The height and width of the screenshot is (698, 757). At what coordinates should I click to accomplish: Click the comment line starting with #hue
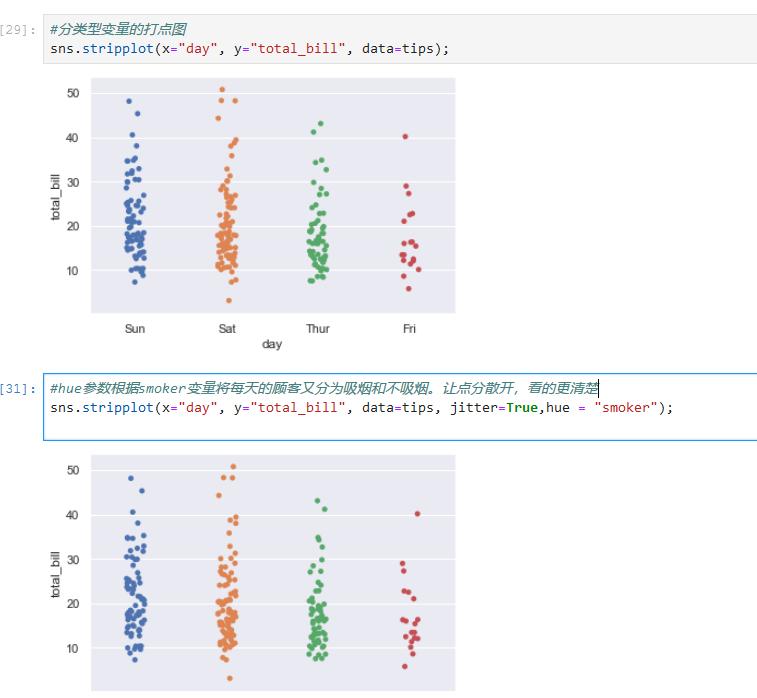click(324, 388)
